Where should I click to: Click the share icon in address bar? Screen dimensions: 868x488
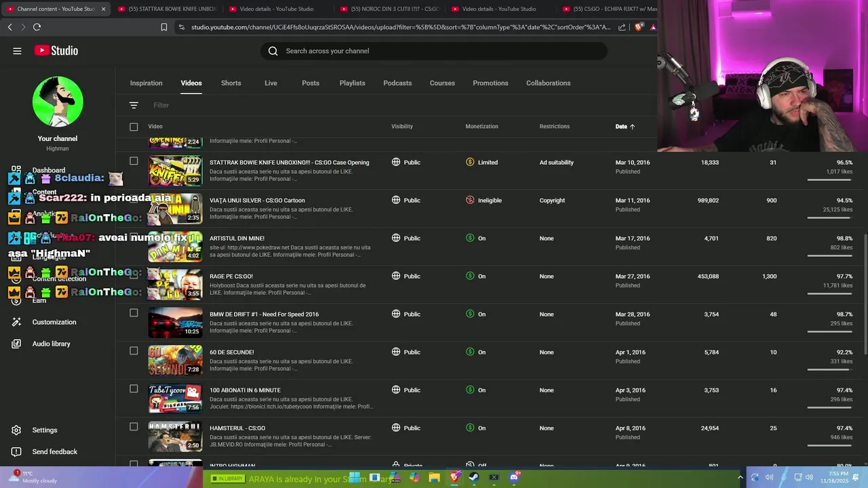pos(622,27)
